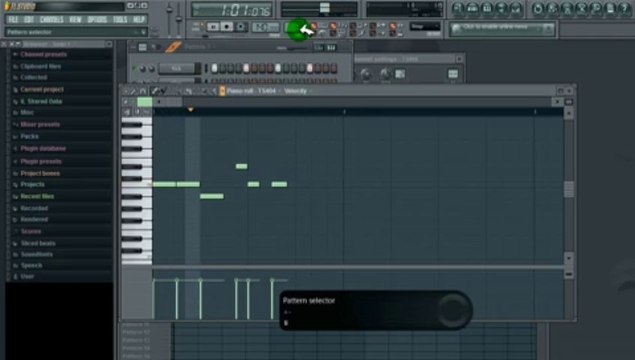635x360 pixels.
Task: Expand the Channel presets folder in browser
Action: (43, 54)
